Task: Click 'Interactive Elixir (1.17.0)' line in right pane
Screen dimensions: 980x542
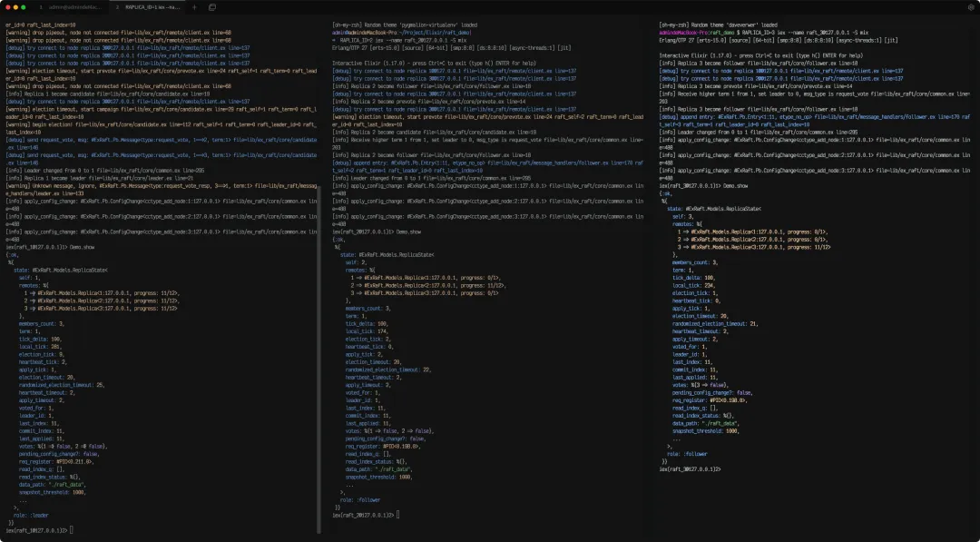Action: tap(760, 55)
